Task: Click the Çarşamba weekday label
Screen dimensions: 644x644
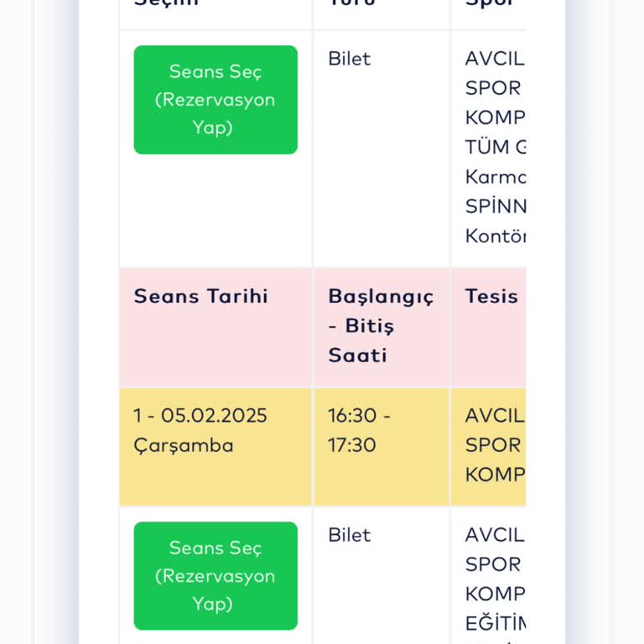Action: point(184,445)
